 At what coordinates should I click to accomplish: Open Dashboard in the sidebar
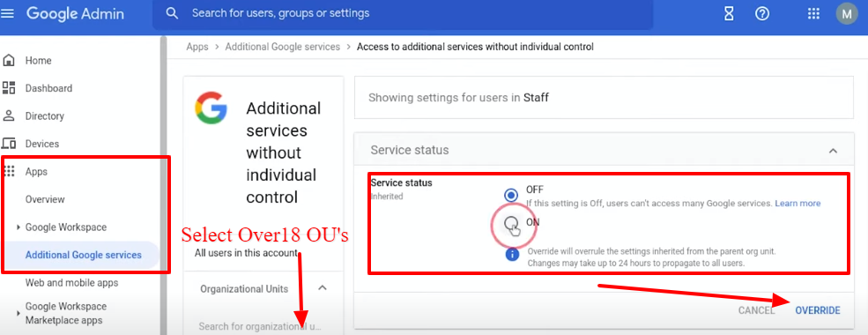pos(48,88)
